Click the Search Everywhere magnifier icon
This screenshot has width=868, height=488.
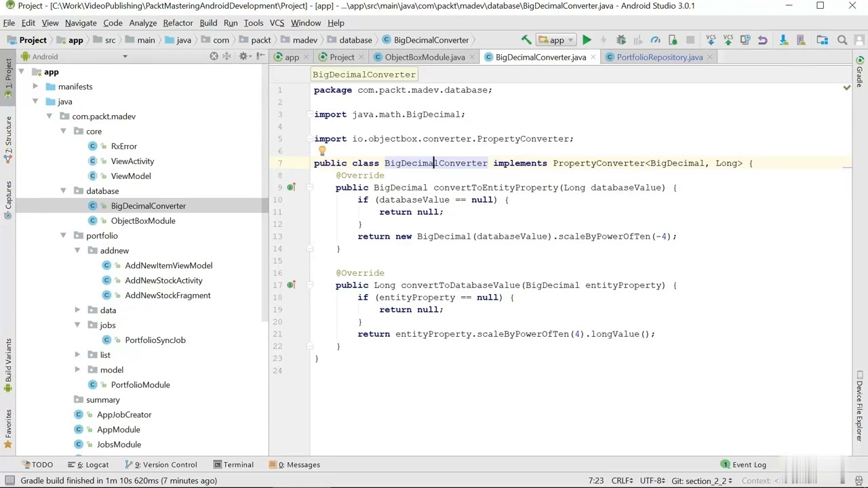(842, 40)
